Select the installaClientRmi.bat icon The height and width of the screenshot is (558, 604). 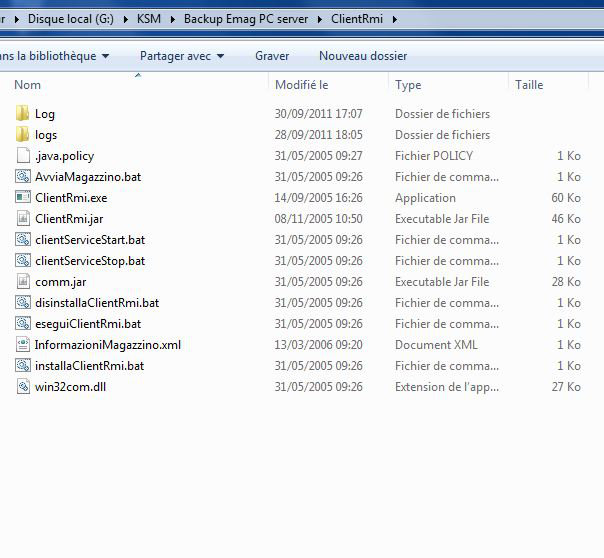coord(23,365)
